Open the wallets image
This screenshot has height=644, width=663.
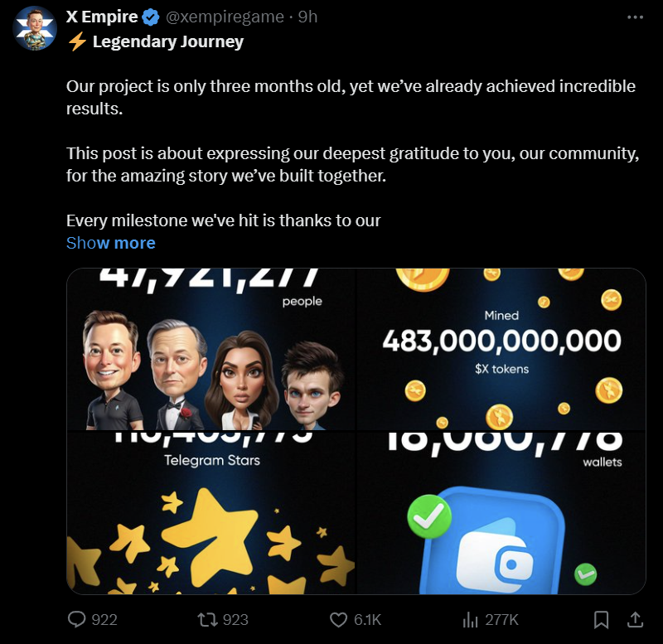point(501,513)
